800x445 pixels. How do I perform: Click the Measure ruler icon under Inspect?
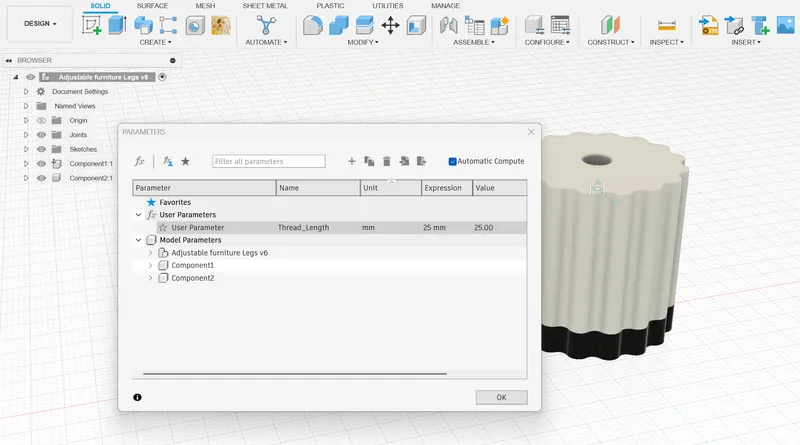point(667,24)
